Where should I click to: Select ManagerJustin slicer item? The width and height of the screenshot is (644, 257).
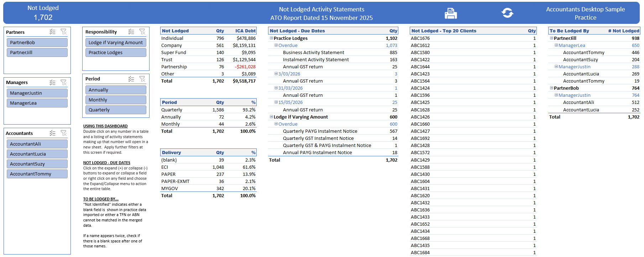[x=37, y=93]
